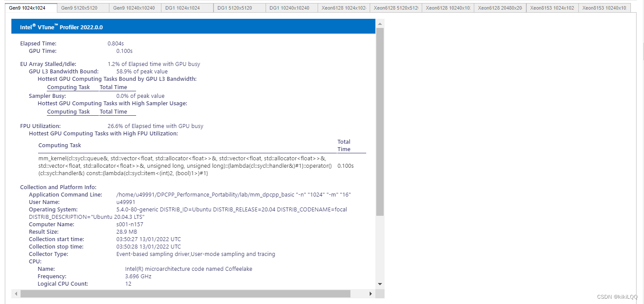Click the Sampler Busy label

47,96
